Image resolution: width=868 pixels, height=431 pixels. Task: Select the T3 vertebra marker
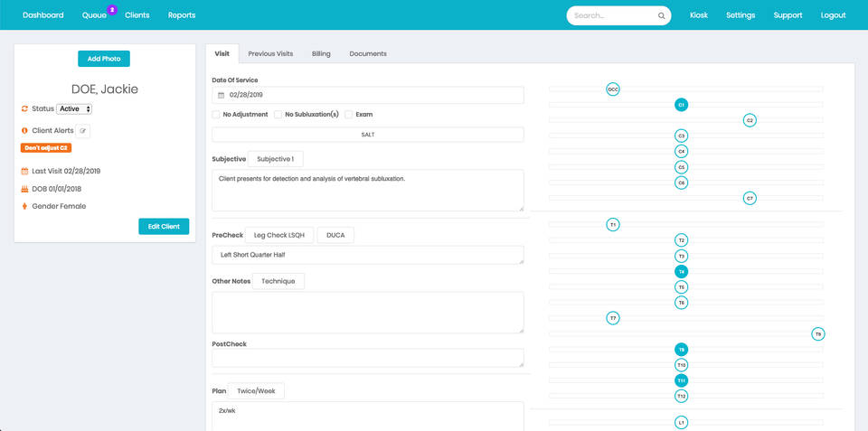click(682, 256)
